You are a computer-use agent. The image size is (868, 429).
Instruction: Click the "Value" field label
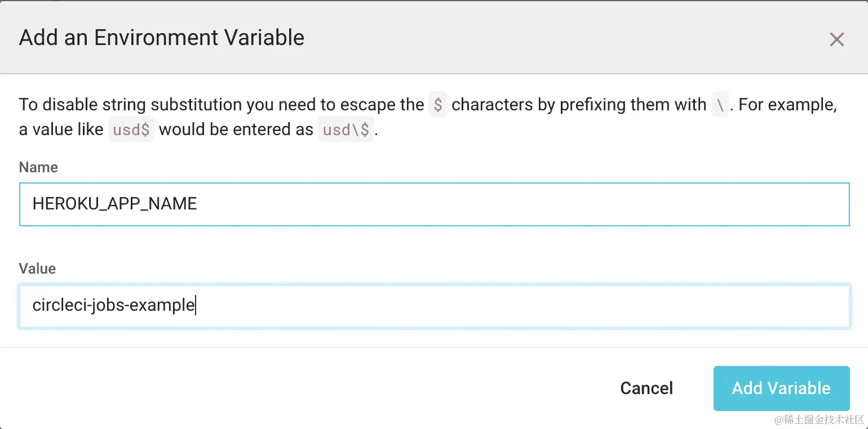point(37,269)
